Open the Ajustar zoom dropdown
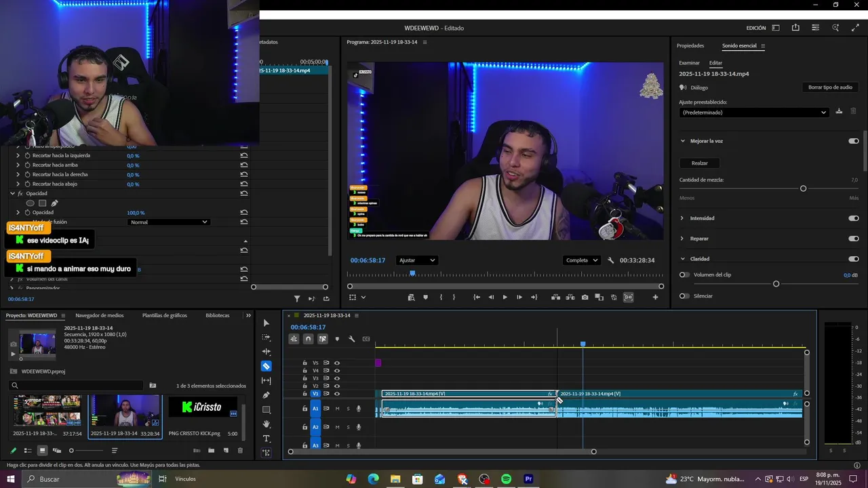The height and width of the screenshot is (488, 868). [416, 260]
